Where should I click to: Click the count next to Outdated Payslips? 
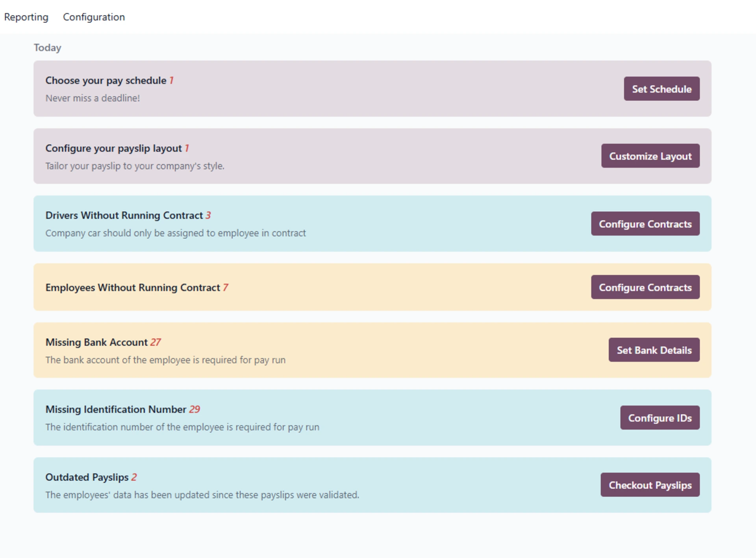coord(134,477)
